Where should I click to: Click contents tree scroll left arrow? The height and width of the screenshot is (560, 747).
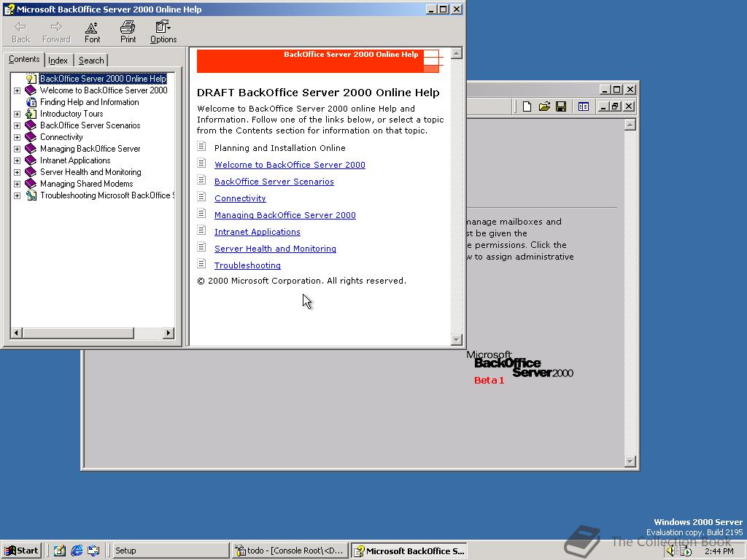tap(16, 332)
